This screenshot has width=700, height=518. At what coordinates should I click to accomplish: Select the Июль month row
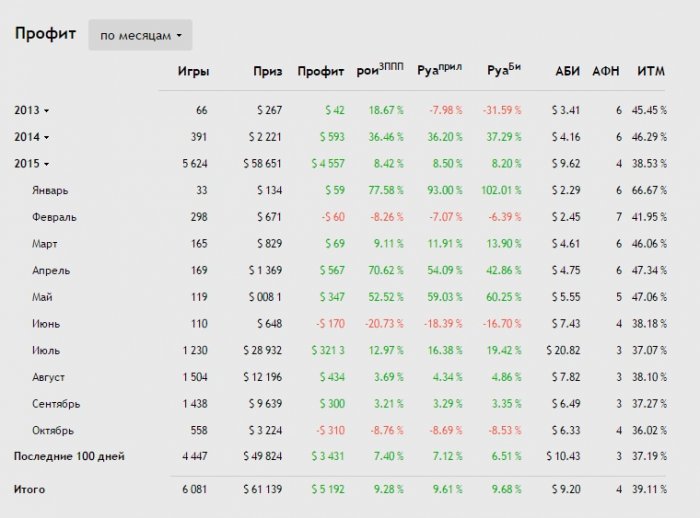(x=46, y=350)
